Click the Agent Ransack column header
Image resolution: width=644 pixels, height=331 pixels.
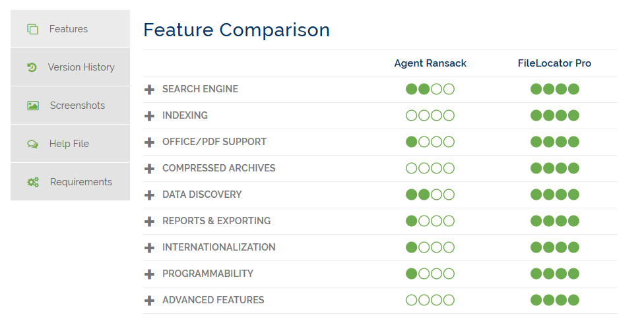pos(430,63)
